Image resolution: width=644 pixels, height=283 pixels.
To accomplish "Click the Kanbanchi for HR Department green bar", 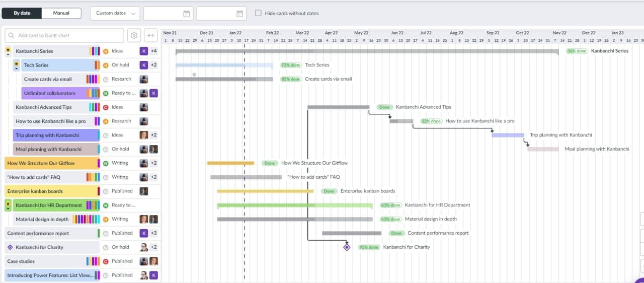I will pyautogui.click(x=295, y=205).
